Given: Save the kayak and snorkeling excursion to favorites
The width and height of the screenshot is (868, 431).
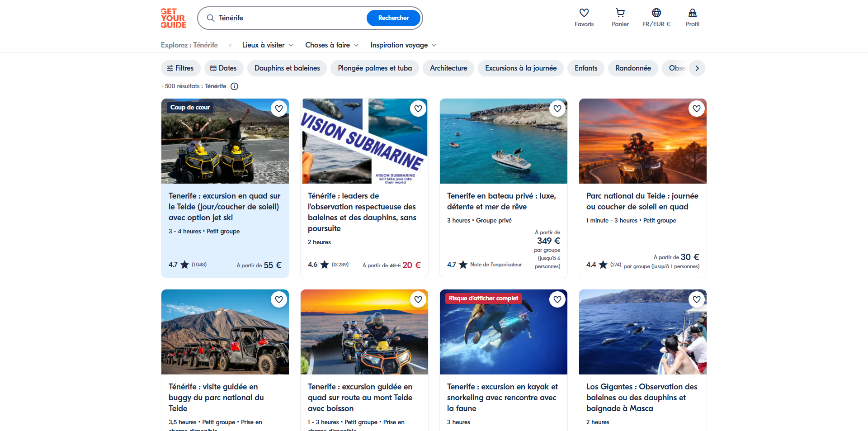Looking at the screenshot, I should coord(557,299).
